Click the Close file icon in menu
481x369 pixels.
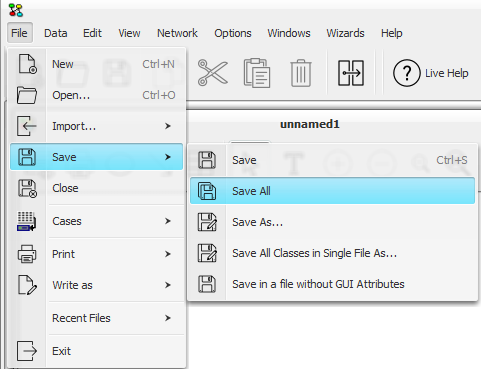pos(27,188)
